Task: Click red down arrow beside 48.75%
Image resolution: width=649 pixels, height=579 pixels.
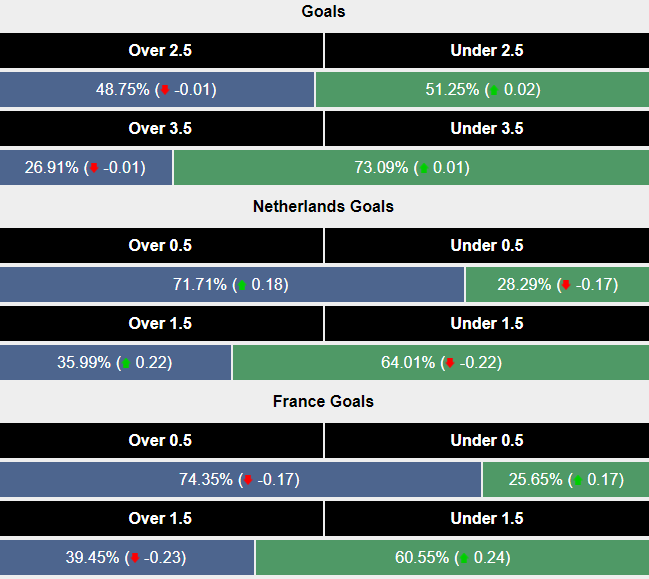Action: (164, 90)
